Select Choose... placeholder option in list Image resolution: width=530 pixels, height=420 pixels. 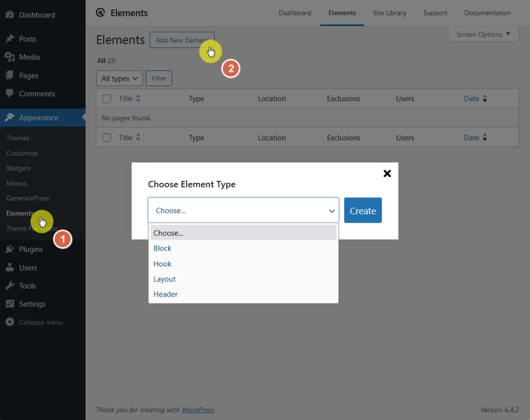click(x=243, y=233)
